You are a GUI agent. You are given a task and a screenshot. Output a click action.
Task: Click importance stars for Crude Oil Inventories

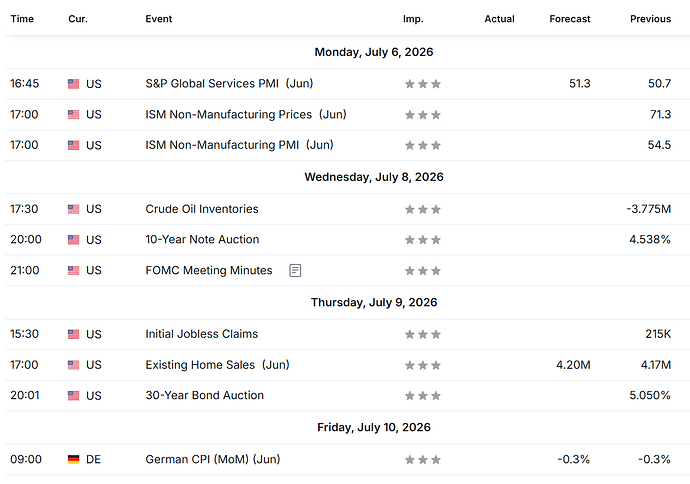pyautogui.click(x=422, y=209)
